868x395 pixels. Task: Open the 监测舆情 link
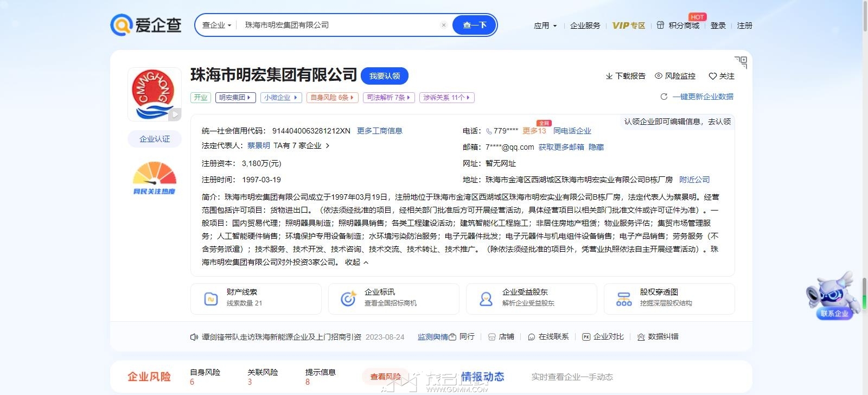pos(433,337)
